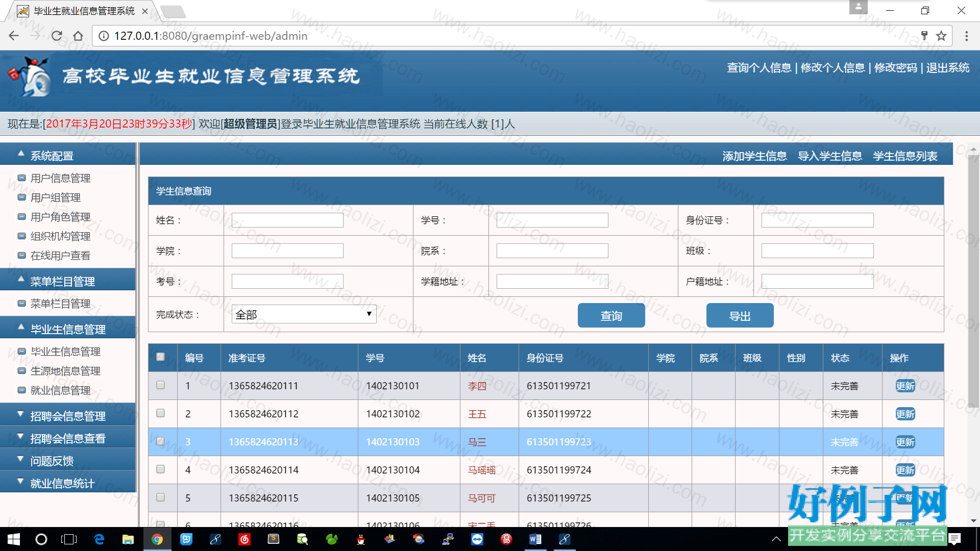
Task: Click the 更新 icon for 马三
Action: [905, 442]
